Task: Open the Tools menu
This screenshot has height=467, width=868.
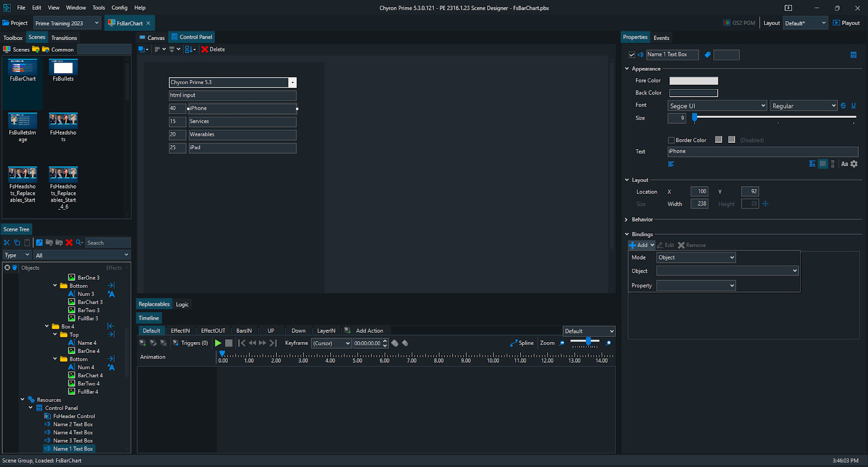Action: point(99,8)
